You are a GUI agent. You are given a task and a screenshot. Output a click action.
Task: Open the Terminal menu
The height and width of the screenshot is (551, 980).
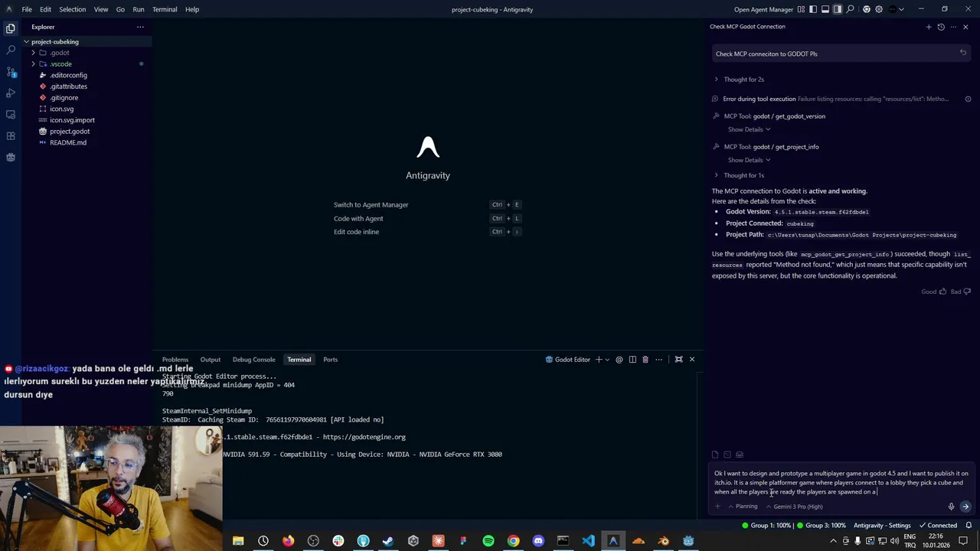coord(165,9)
